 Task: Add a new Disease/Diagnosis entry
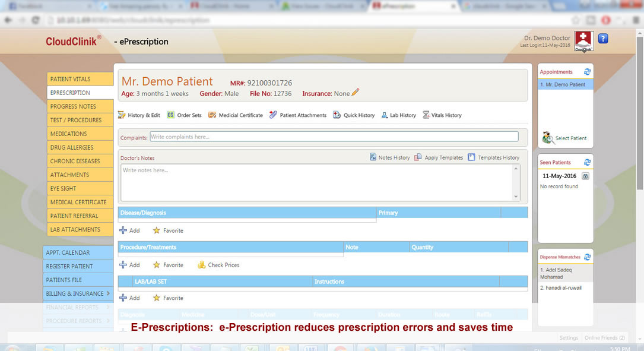click(129, 230)
